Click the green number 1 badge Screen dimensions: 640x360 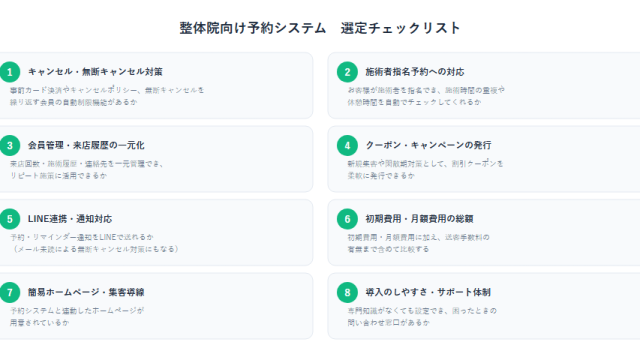pyautogui.click(x=10, y=72)
